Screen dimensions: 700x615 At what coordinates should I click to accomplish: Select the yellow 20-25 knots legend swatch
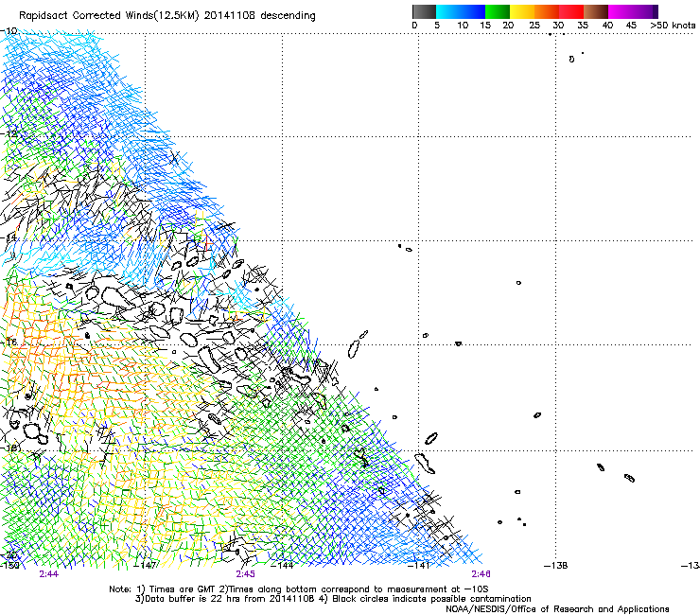(x=522, y=11)
